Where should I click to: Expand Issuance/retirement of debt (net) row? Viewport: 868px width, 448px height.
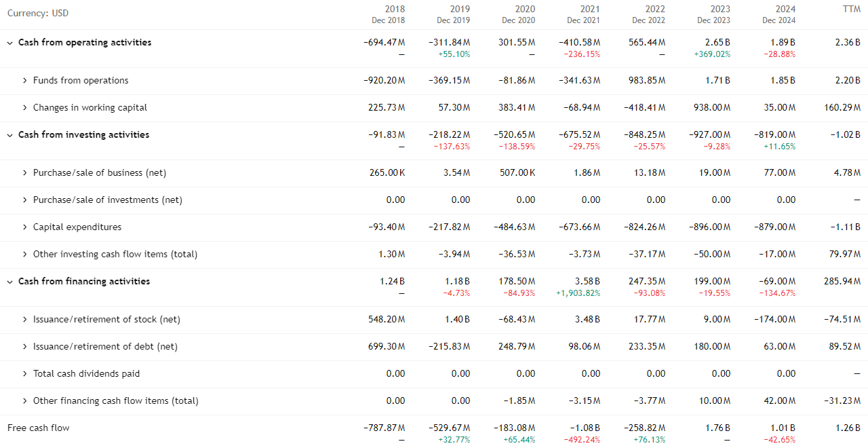pyautogui.click(x=25, y=347)
